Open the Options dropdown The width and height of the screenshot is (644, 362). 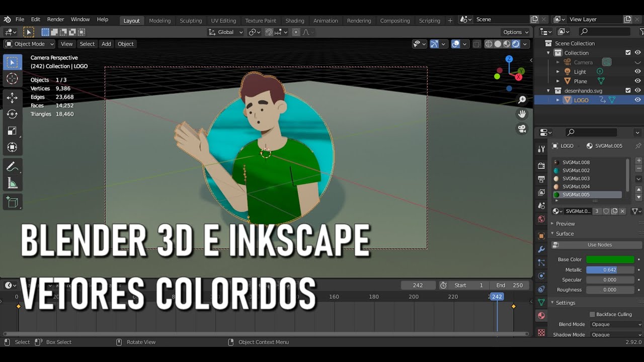pos(516,32)
